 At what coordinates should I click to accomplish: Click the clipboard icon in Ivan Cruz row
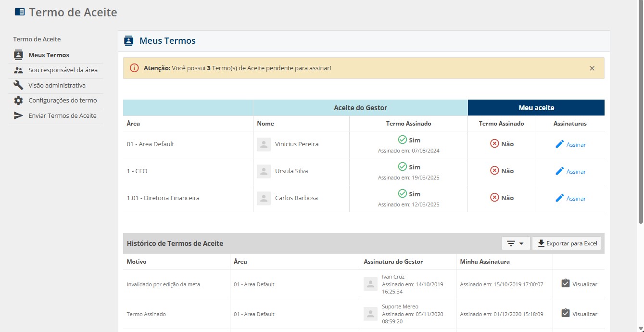(566, 284)
